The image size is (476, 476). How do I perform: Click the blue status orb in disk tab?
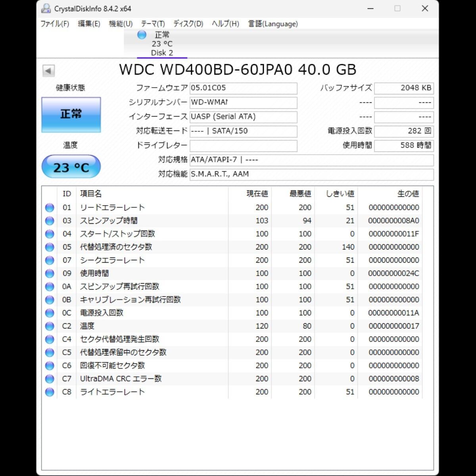tap(142, 35)
